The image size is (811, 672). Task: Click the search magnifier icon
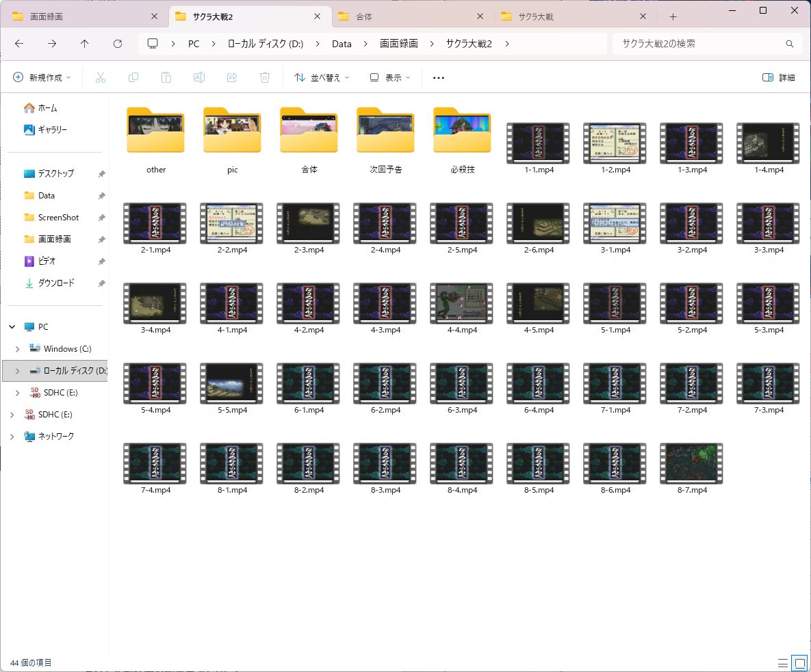click(x=789, y=44)
